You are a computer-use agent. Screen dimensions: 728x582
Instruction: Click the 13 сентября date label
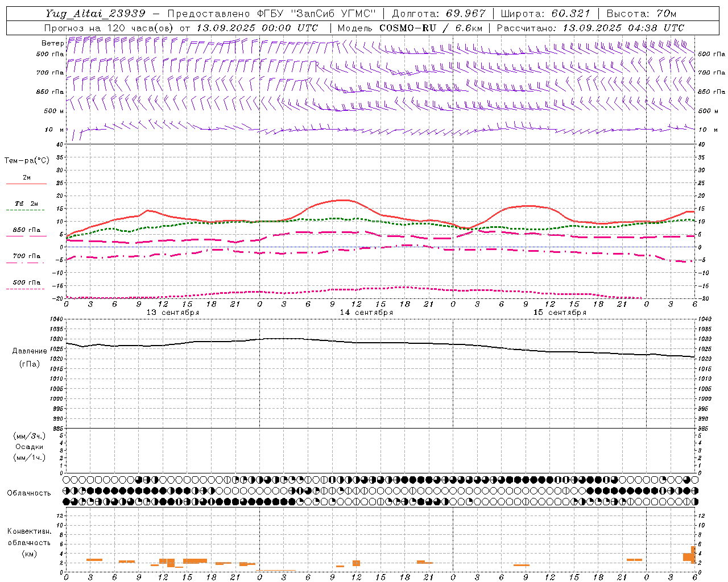coord(173,313)
